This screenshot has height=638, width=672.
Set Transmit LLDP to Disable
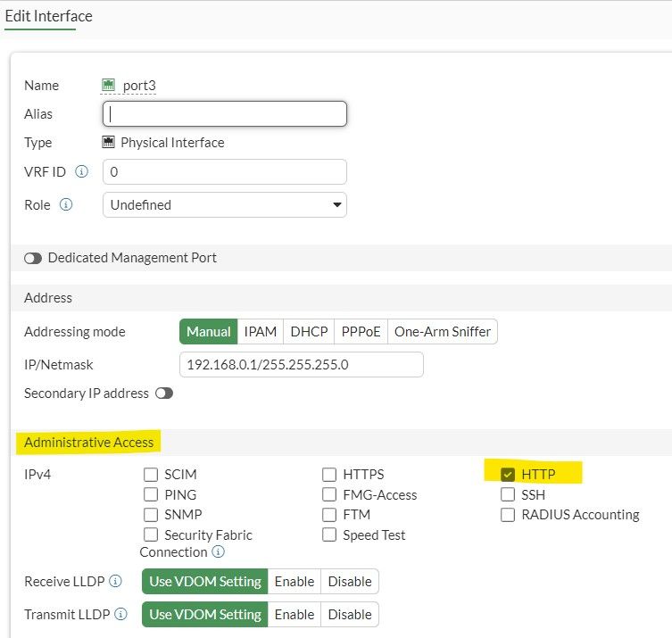point(350,614)
